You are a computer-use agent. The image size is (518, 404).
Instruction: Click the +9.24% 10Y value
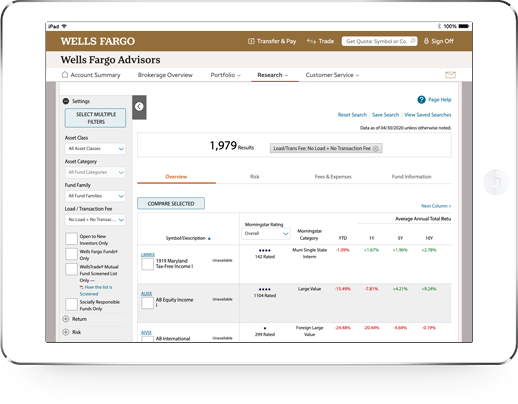pyautogui.click(x=429, y=289)
